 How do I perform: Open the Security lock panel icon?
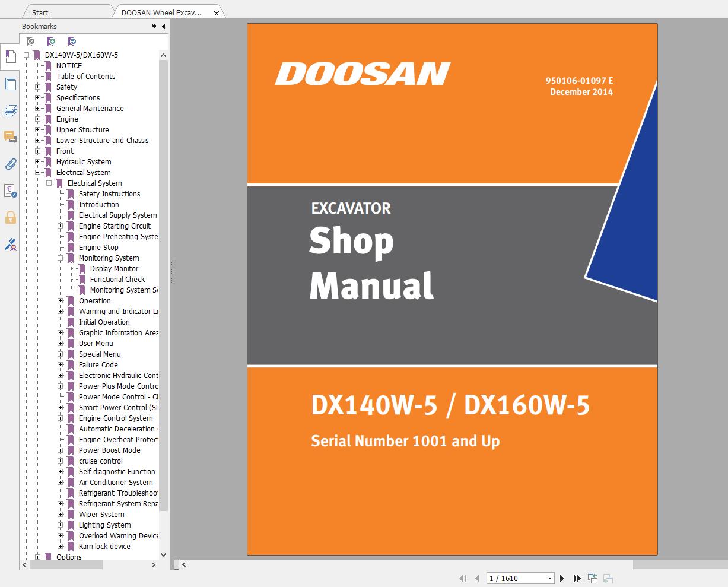click(10, 217)
